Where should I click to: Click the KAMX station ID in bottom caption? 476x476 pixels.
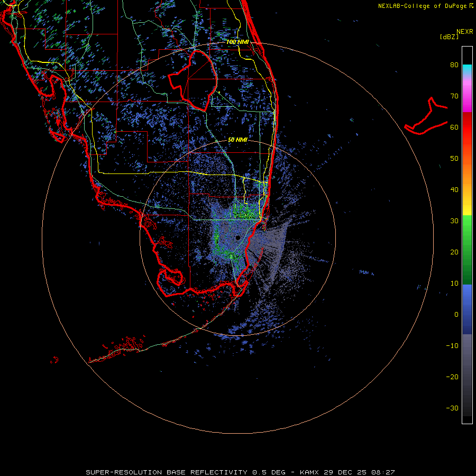[310, 472]
